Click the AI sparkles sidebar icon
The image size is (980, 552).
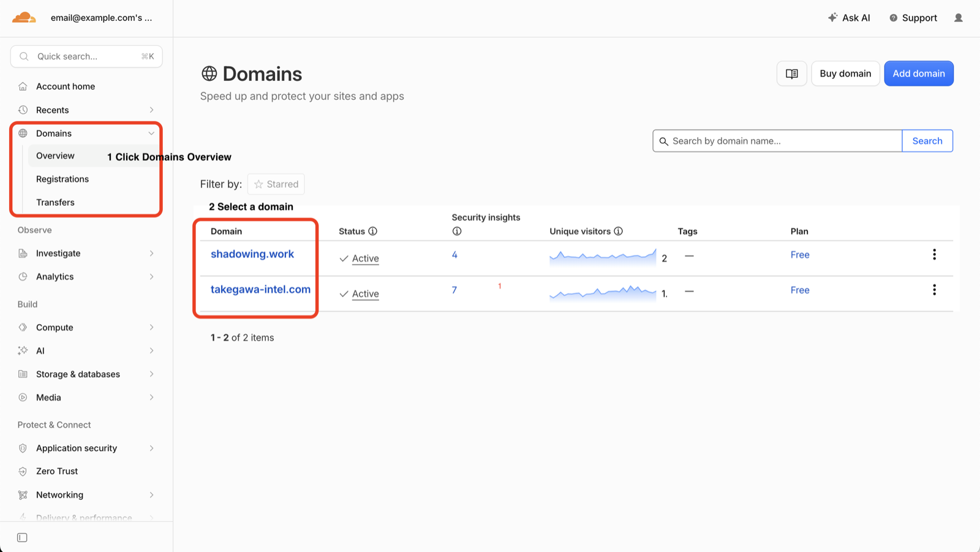click(23, 350)
